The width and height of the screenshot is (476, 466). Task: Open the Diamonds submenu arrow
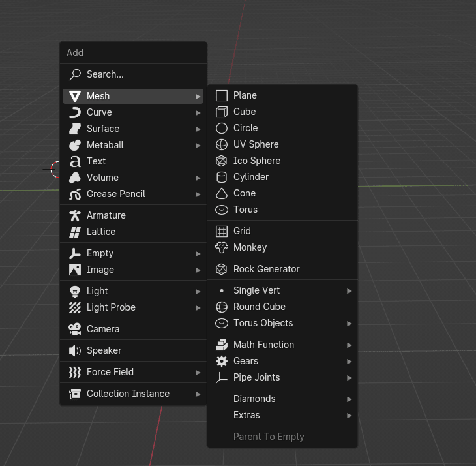[x=350, y=399]
